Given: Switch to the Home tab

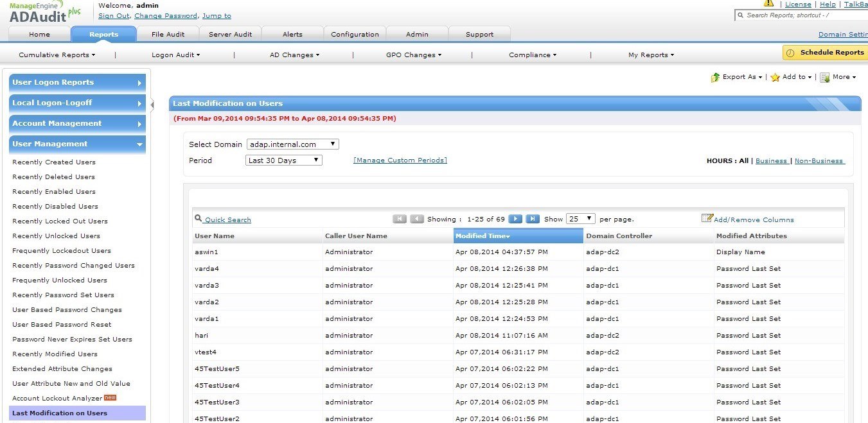Looking at the screenshot, I should click(39, 34).
